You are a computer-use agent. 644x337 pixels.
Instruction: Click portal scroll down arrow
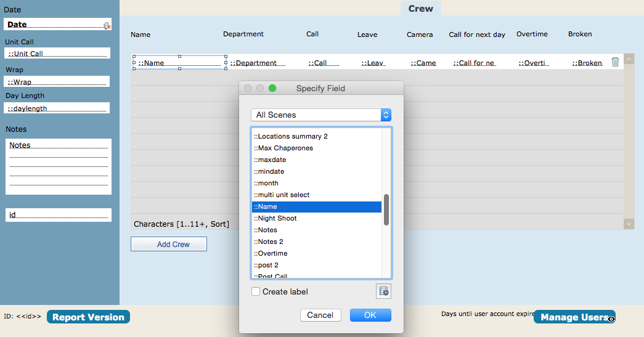tap(629, 224)
